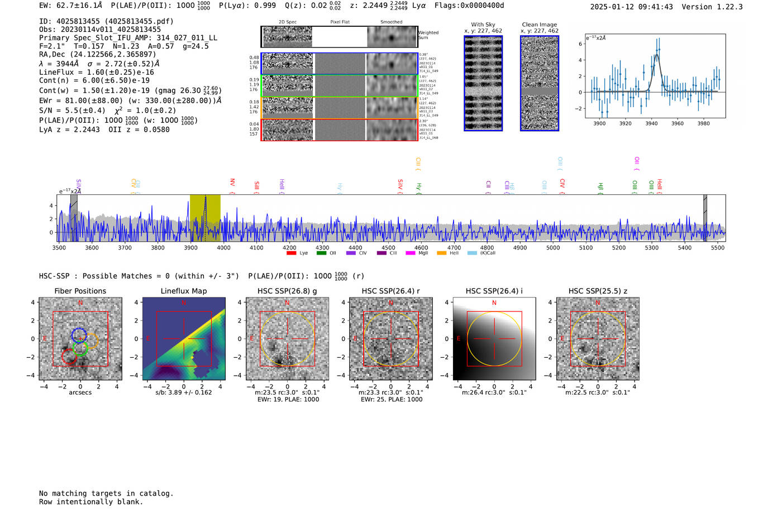
Task: Open the HSC SSP(26.8) g cutout
Action: 287,338
